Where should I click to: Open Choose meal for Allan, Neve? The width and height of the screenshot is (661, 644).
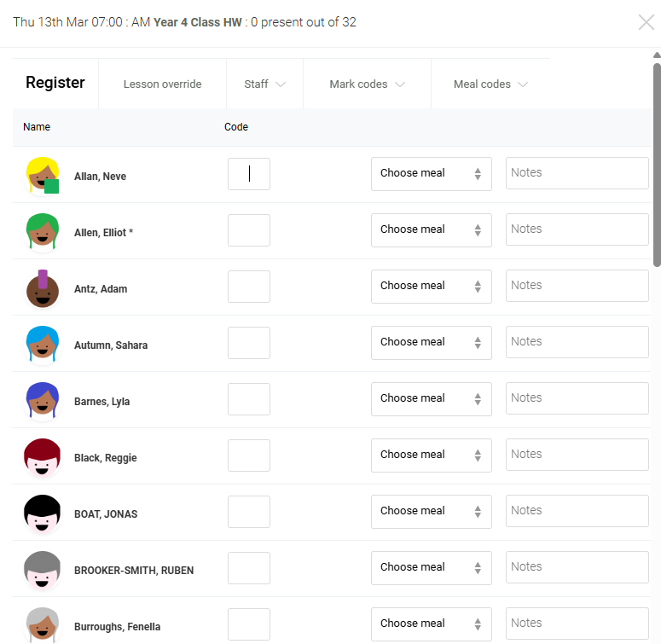[431, 173]
